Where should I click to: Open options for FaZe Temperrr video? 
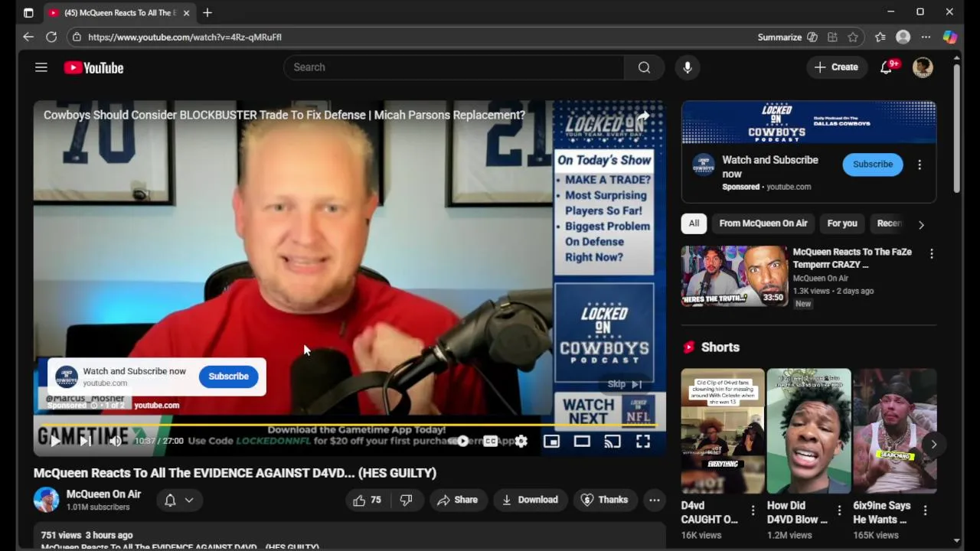[x=932, y=253]
